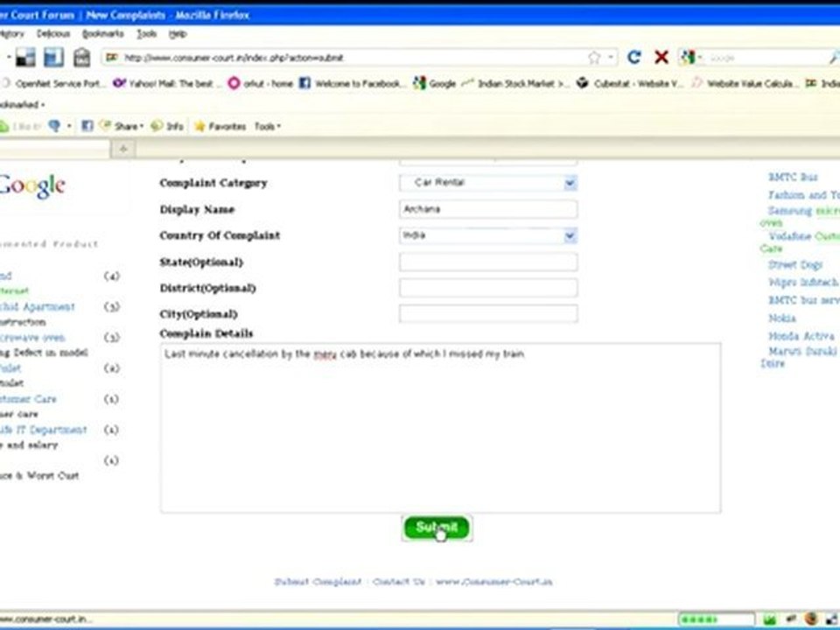Click the search engine Google icon dropdown
The image size is (840, 630).
click(690, 58)
